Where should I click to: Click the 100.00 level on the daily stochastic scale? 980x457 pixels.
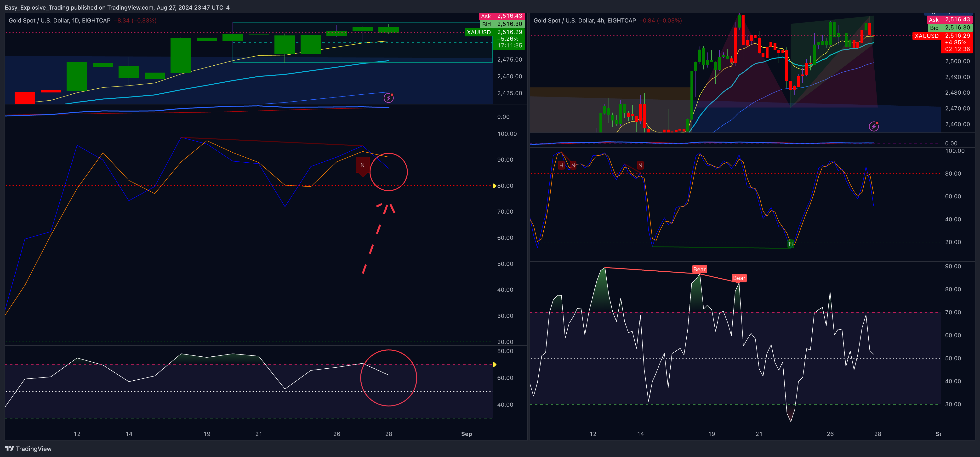507,134
